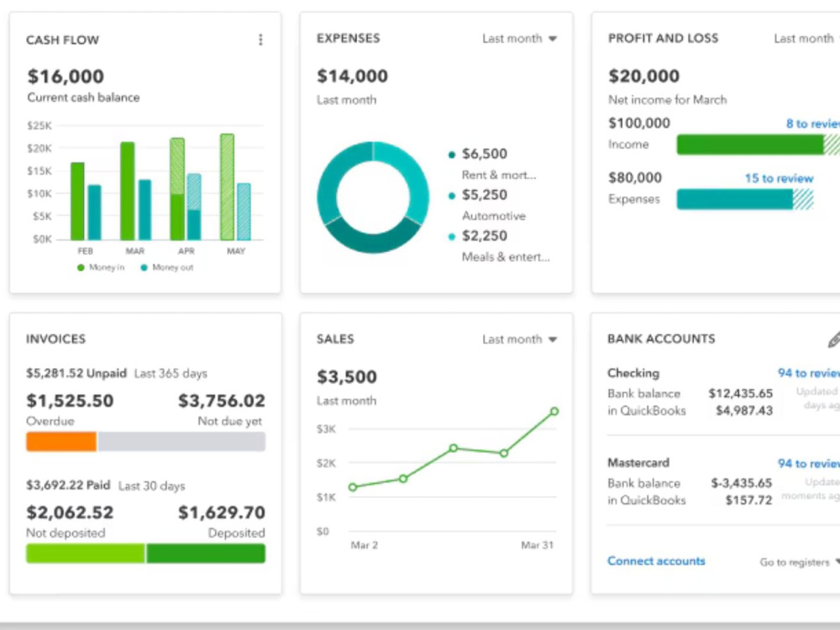The height and width of the screenshot is (630, 840).
Task: Click the $157.72 in QuickBooks value
Action: pyautogui.click(x=749, y=501)
